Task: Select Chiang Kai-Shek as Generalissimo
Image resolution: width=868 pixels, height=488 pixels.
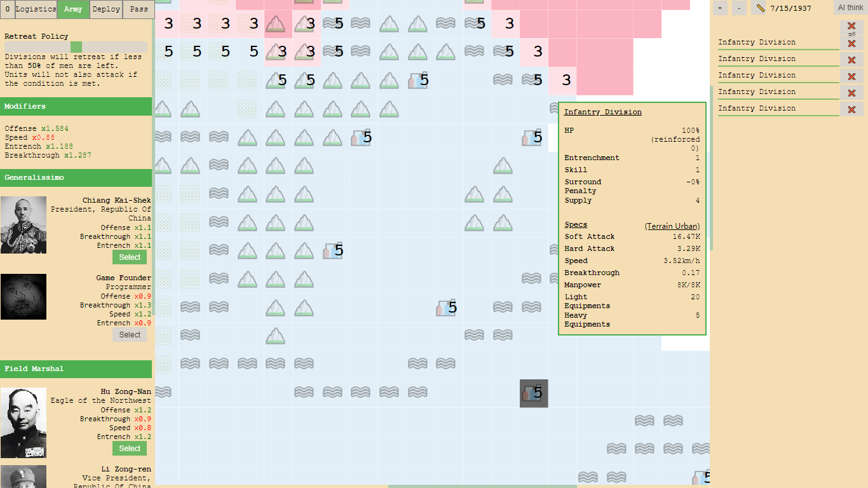Action: tap(130, 257)
